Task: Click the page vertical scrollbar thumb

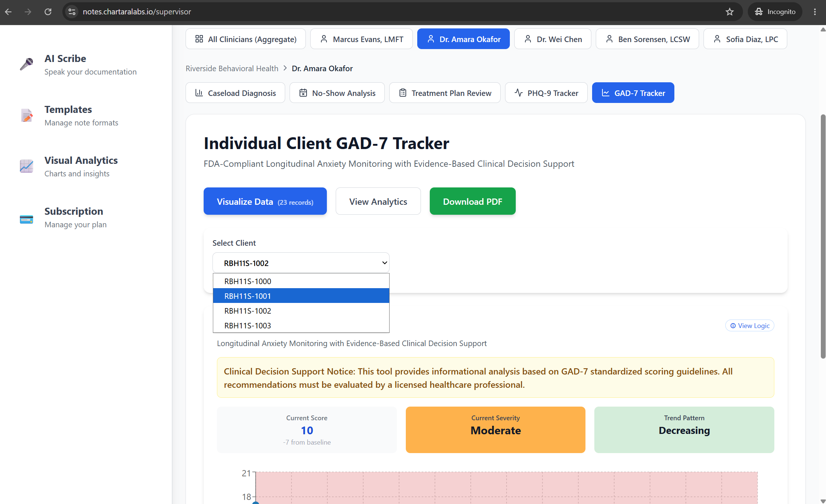Action: pyautogui.click(x=823, y=236)
